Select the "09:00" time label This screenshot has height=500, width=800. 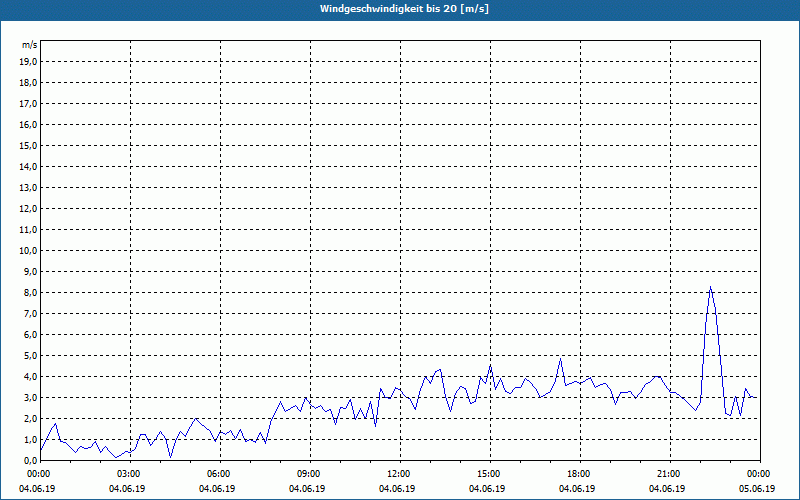(x=310, y=474)
